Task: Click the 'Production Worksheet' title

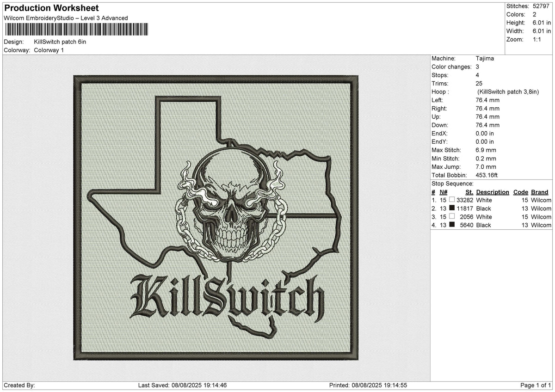Action: 51,8
